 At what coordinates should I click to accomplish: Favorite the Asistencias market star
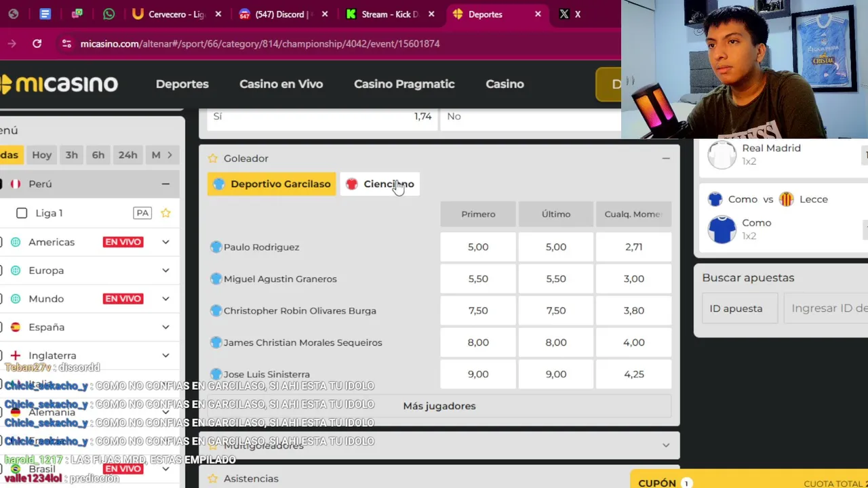pos(213,479)
